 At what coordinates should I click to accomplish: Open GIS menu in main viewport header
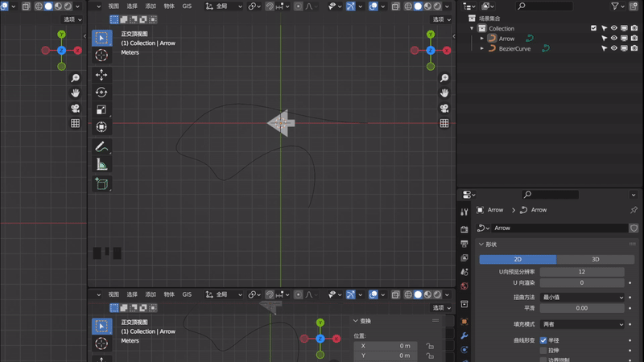click(x=187, y=6)
